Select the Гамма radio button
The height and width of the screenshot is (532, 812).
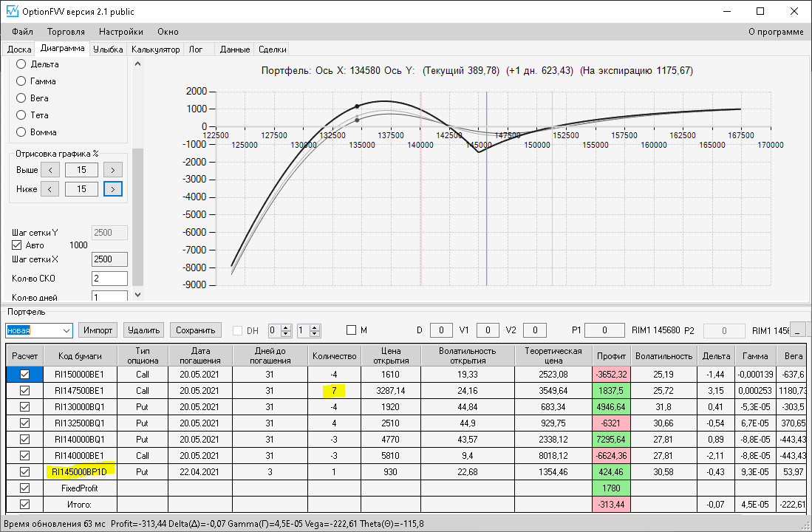(x=21, y=81)
